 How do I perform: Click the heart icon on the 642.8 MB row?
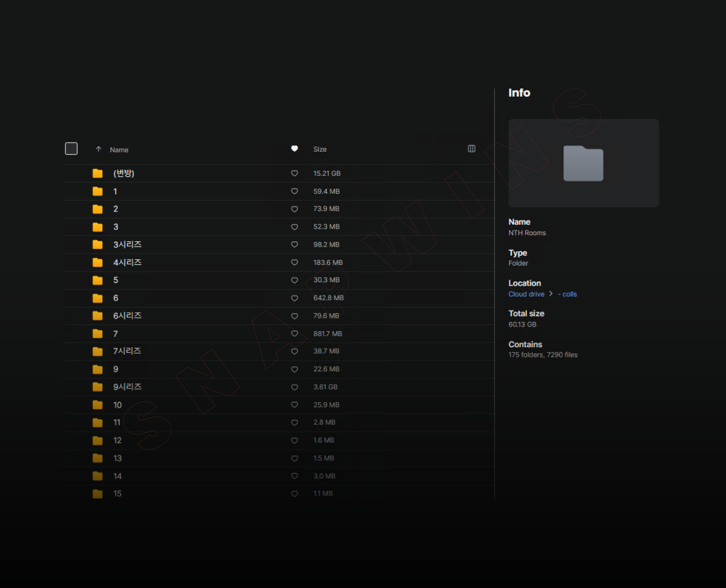point(294,298)
